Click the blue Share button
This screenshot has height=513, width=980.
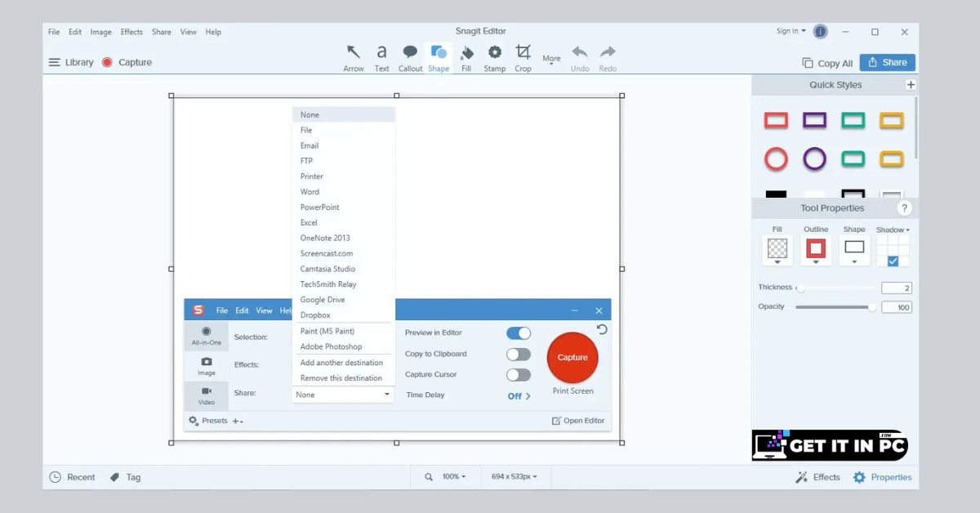[x=887, y=62]
